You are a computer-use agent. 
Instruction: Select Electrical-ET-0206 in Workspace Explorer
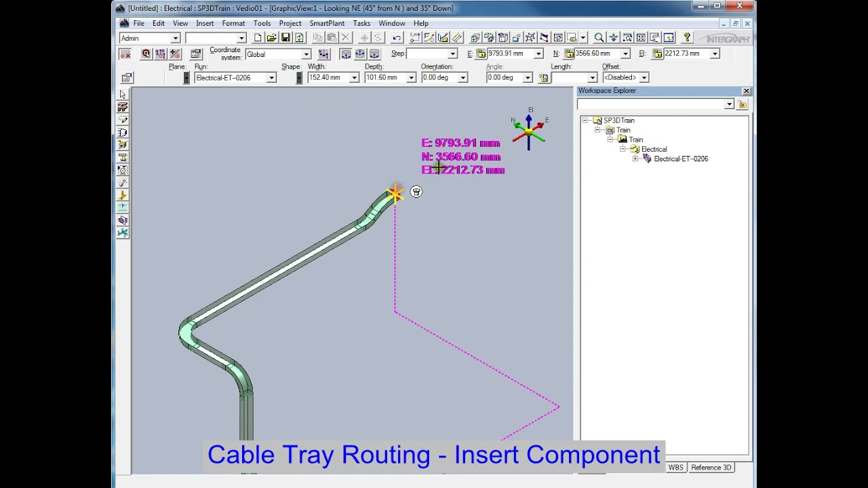(x=681, y=159)
